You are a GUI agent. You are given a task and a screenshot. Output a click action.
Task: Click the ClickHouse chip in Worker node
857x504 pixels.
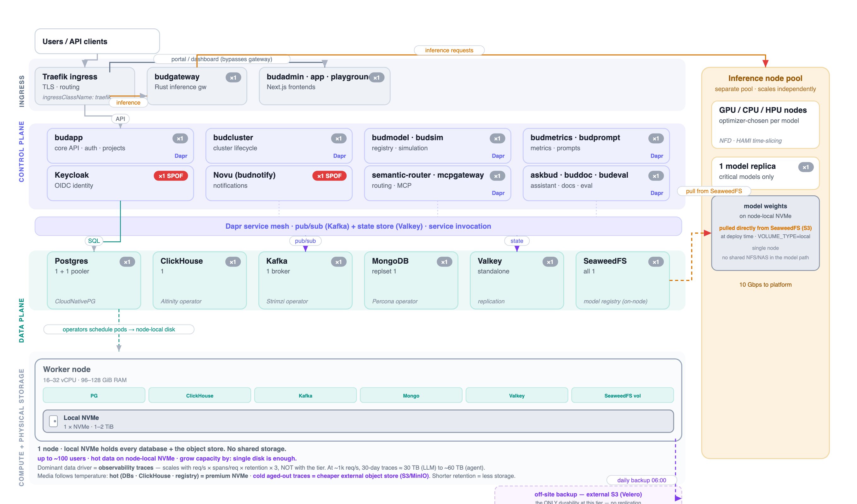pos(200,395)
